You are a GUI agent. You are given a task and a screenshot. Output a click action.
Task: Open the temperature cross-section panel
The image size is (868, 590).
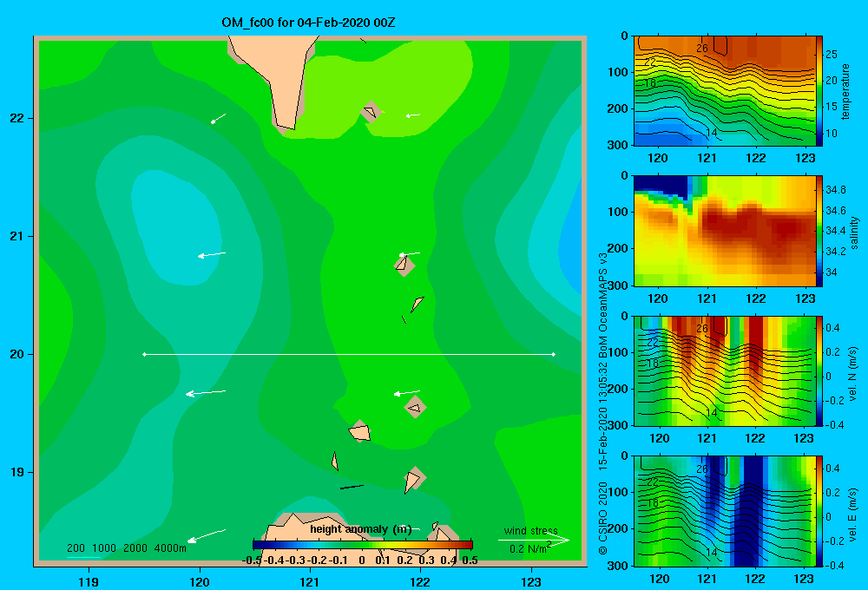pyautogui.click(x=725, y=91)
